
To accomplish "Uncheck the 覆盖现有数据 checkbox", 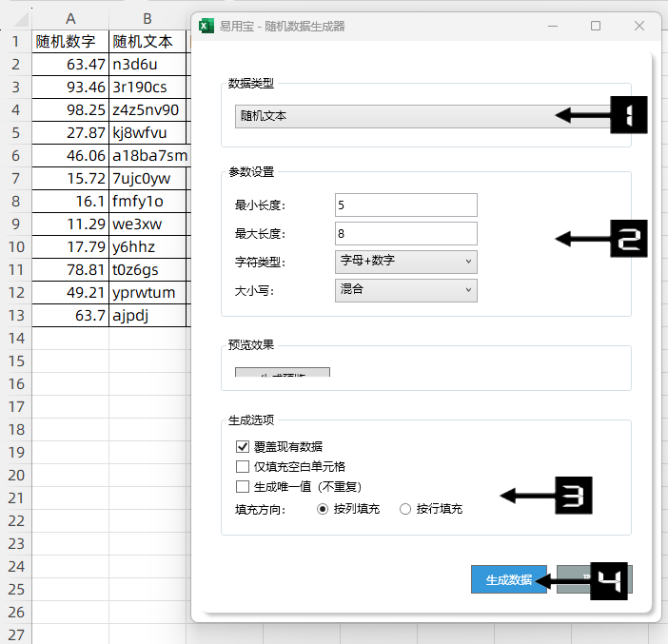I will pyautogui.click(x=242, y=446).
